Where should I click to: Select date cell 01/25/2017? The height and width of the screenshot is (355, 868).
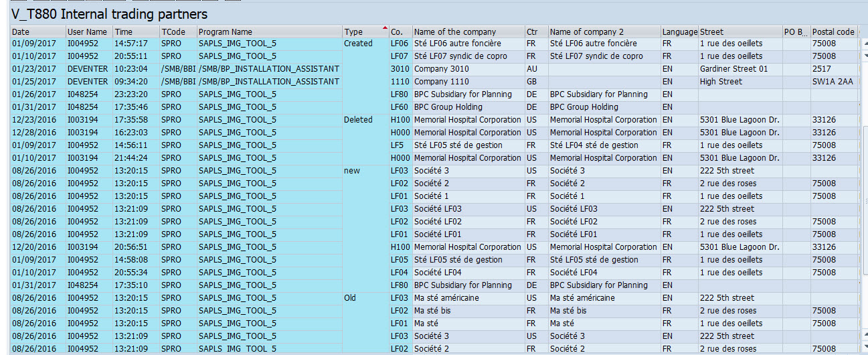pos(37,82)
